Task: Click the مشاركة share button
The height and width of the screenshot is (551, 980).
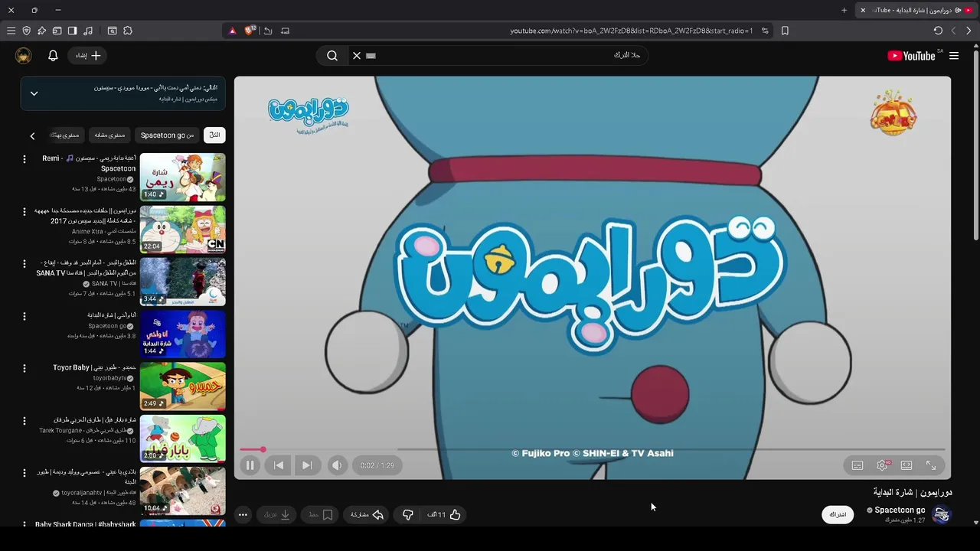Action: [367, 515]
